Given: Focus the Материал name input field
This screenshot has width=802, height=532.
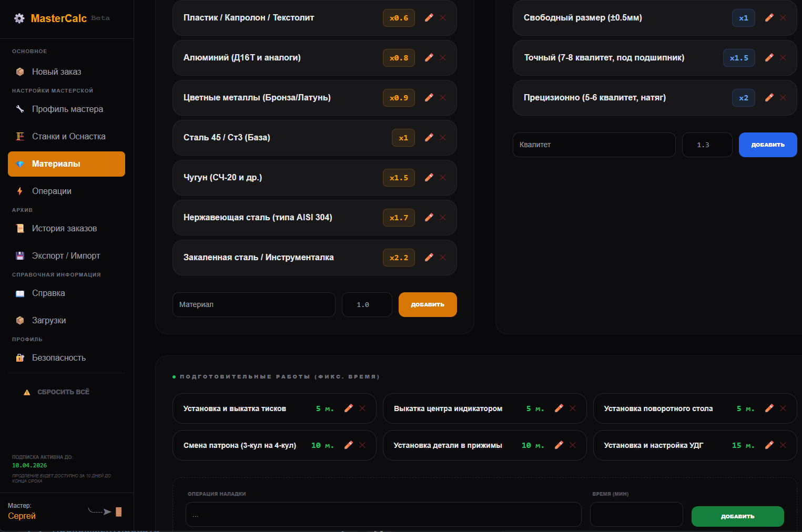Looking at the screenshot, I should click(253, 305).
